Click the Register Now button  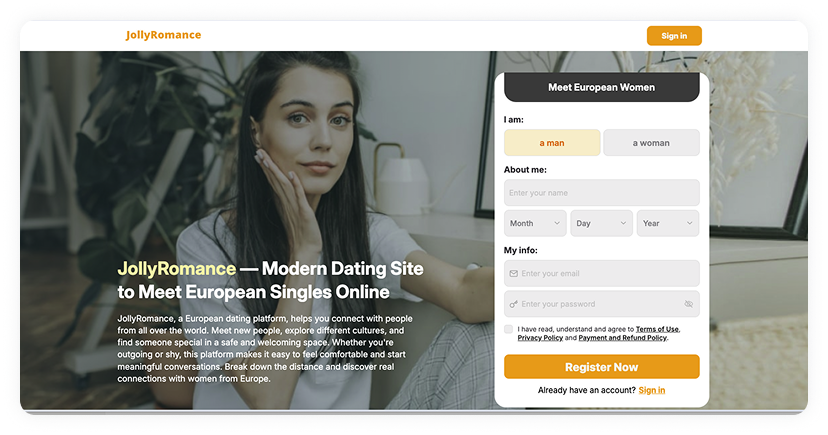click(x=601, y=367)
